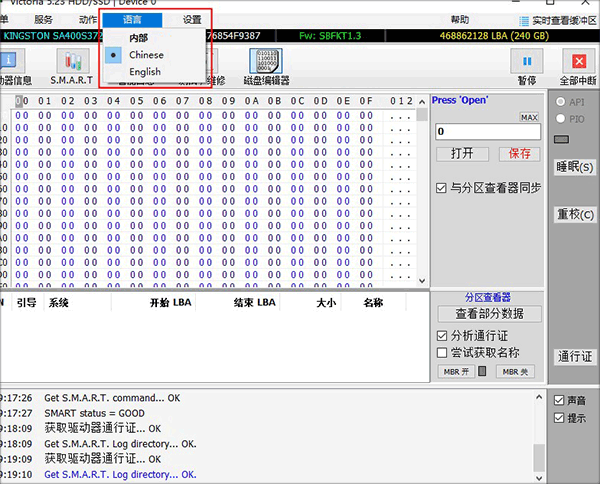This screenshot has height=484, width=600.
Task: Enable the 尝试获取名称 checkbox
Action: click(442, 352)
